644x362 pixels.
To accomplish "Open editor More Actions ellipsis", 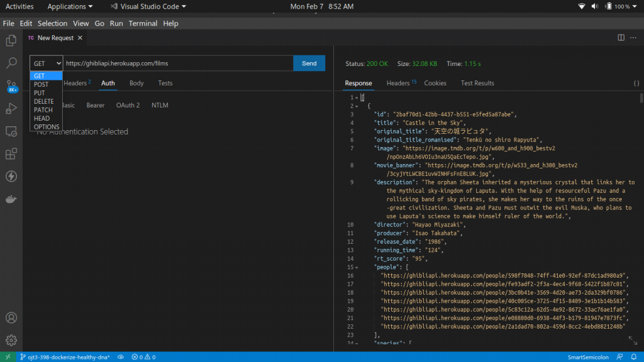I will (633, 38).
